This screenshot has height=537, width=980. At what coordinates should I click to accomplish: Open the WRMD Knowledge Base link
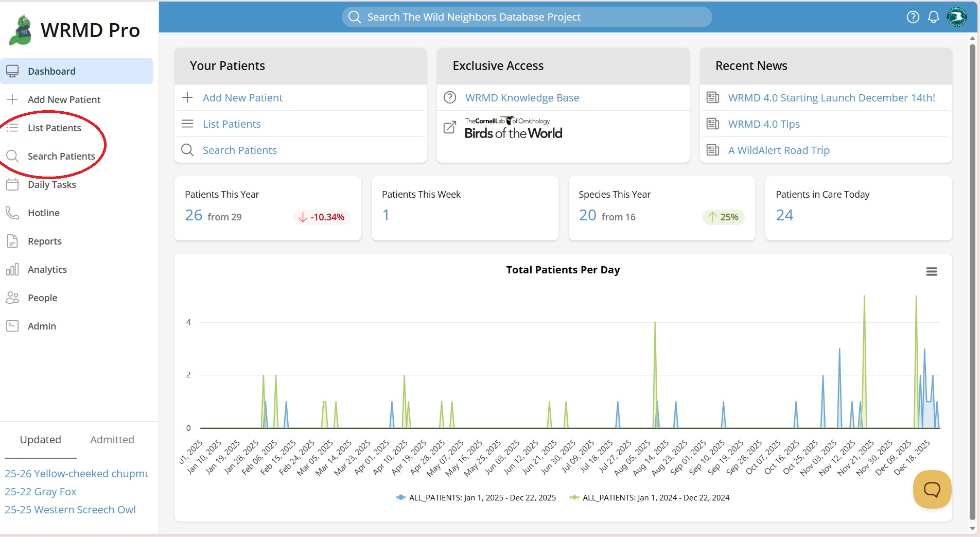click(522, 97)
